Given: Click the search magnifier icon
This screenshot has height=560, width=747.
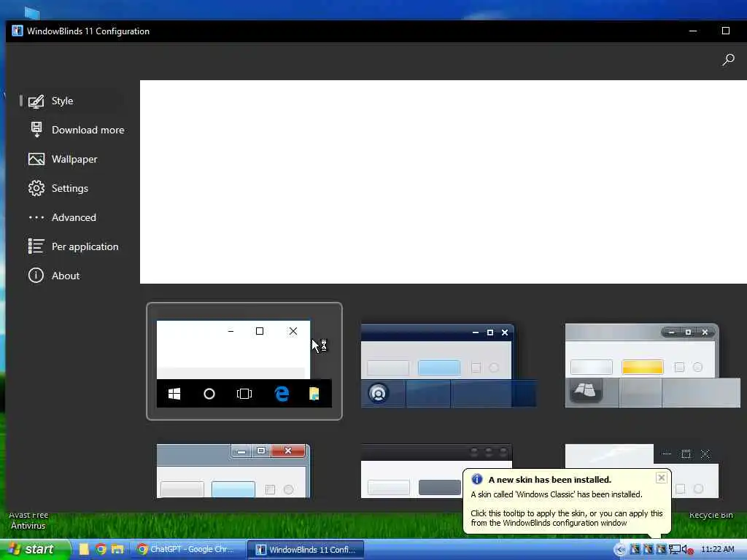Looking at the screenshot, I should (728, 60).
